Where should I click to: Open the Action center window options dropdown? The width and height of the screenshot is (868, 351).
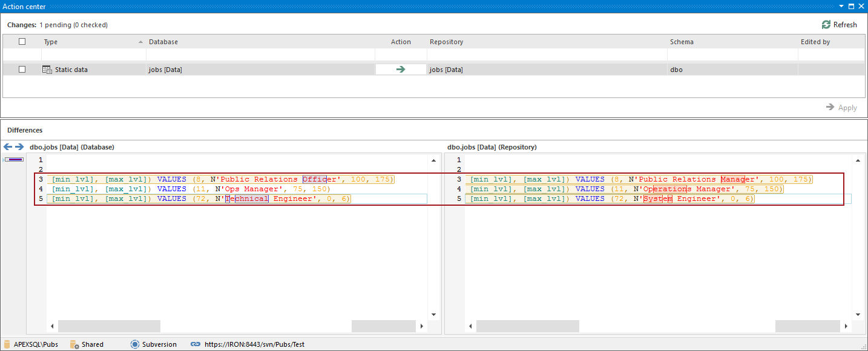pyautogui.click(x=841, y=6)
